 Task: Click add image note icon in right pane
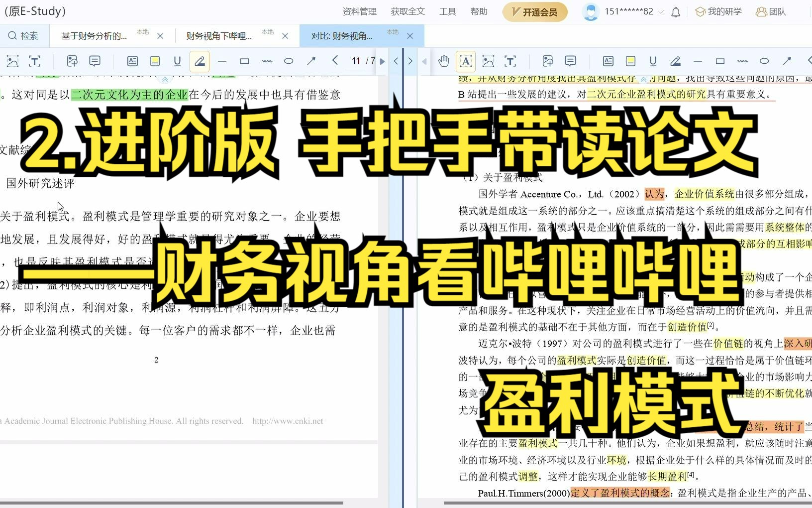coord(548,61)
